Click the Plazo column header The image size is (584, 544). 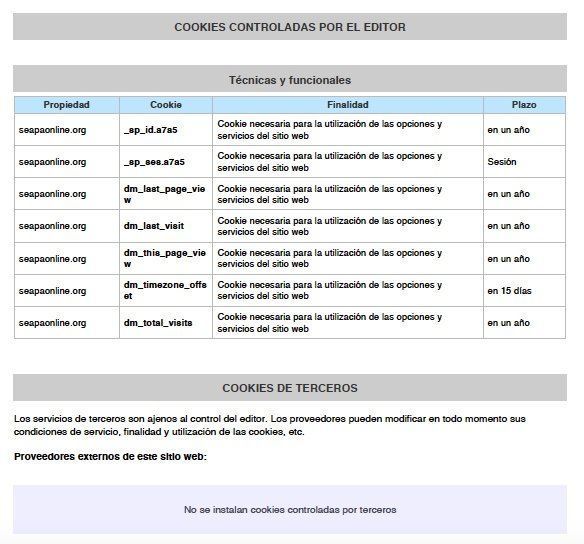coord(524,105)
